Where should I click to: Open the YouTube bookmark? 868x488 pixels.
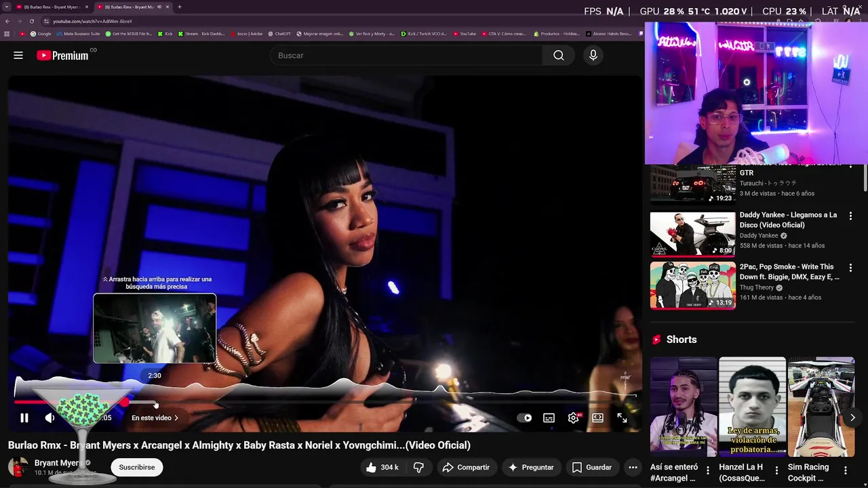465,34
